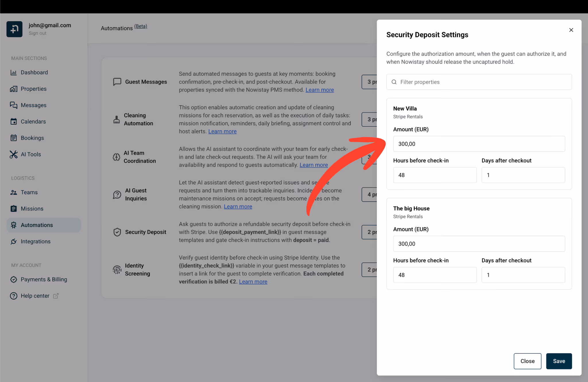Viewport: 588px width, 382px height.
Task: Open Payments & Billing
Action: click(44, 279)
